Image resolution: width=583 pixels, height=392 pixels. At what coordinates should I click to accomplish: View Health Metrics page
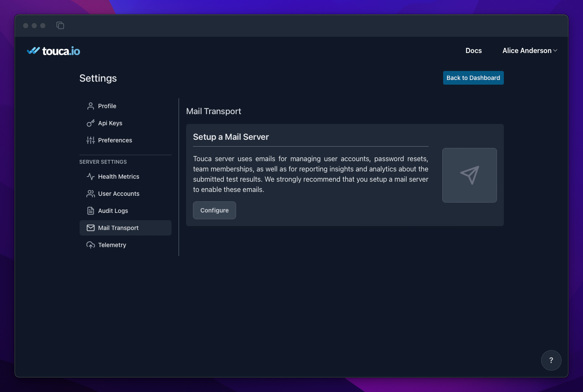(125, 177)
